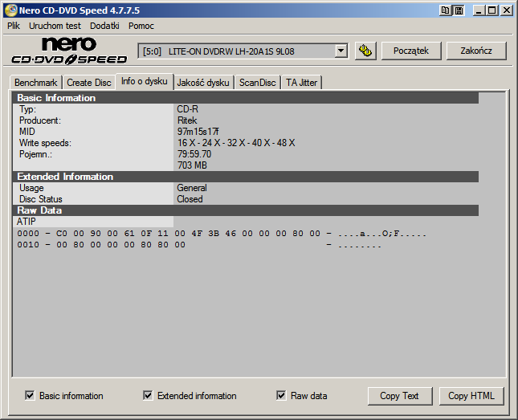Maximize the Nero CD-DVD Speed window
This screenshot has height=420, width=518.
492,10
